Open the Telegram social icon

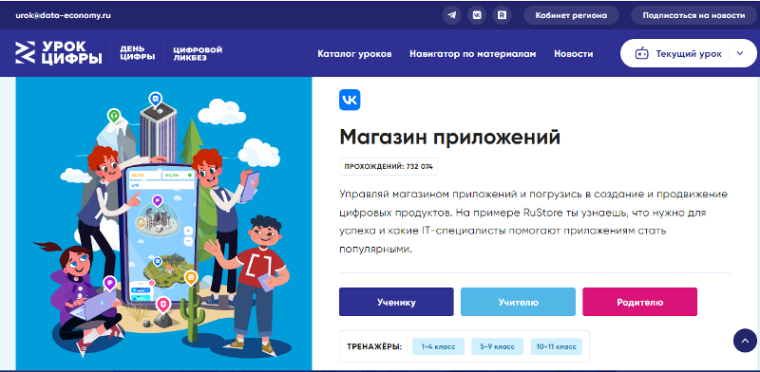point(452,15)
